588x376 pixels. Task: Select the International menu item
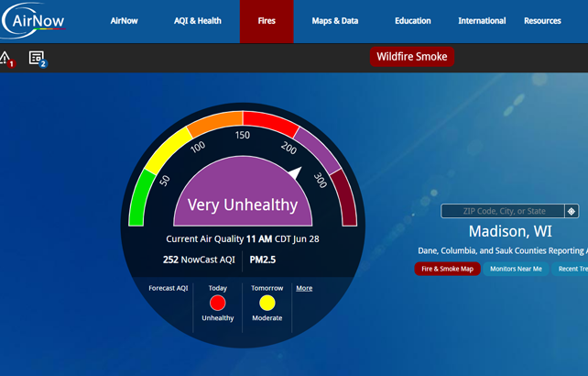[482, 21]
